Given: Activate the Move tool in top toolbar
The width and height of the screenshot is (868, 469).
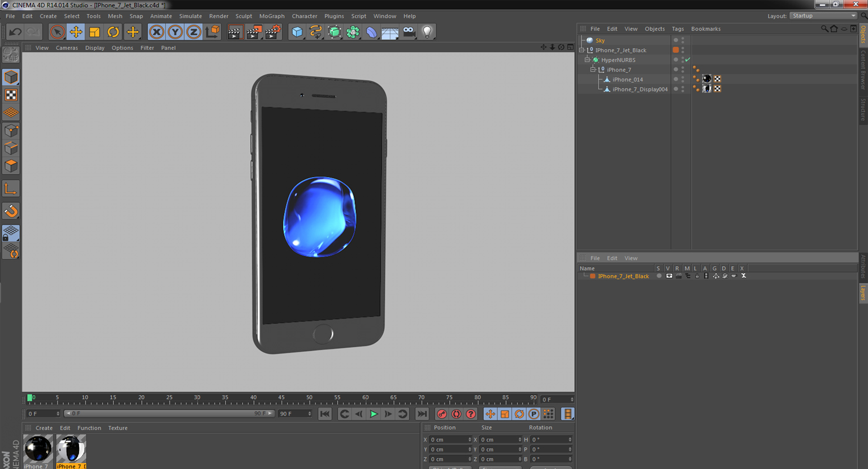Looking at the screenshot, I should tap(76, 32).
